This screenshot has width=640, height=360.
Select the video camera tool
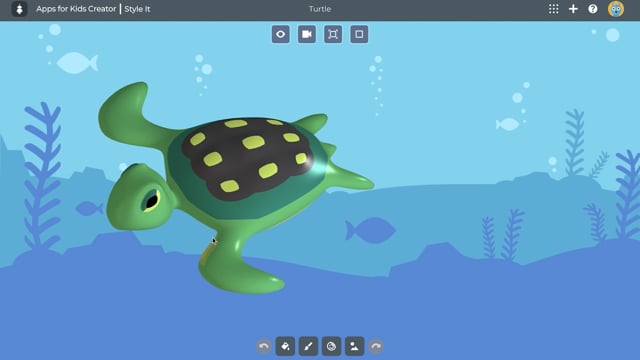coord(307,34)
